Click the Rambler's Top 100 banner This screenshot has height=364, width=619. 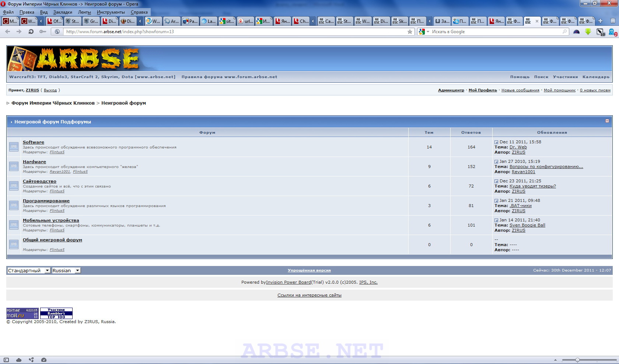(56, 313)
